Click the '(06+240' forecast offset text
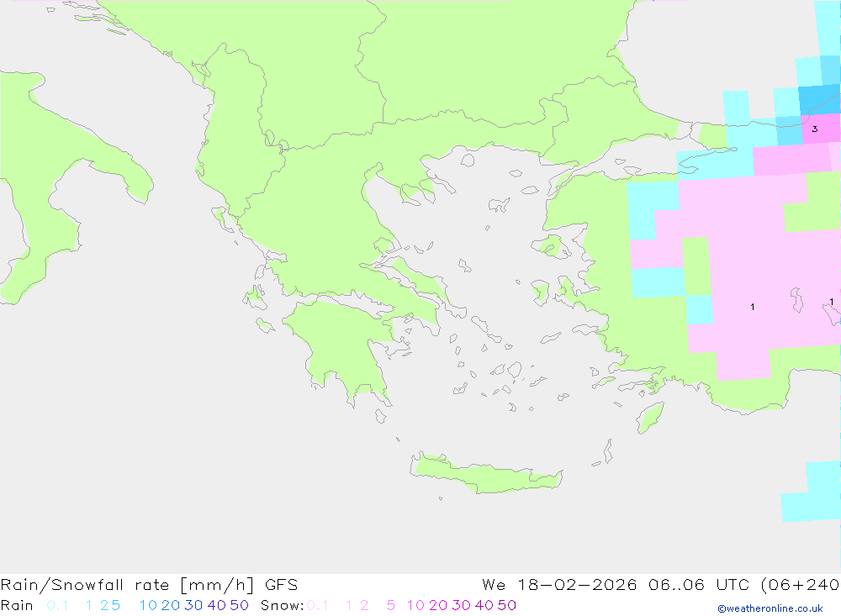Image resolution: width=841 pixels, height=616 pixels. pyautogui.click(x=801, y=585)
